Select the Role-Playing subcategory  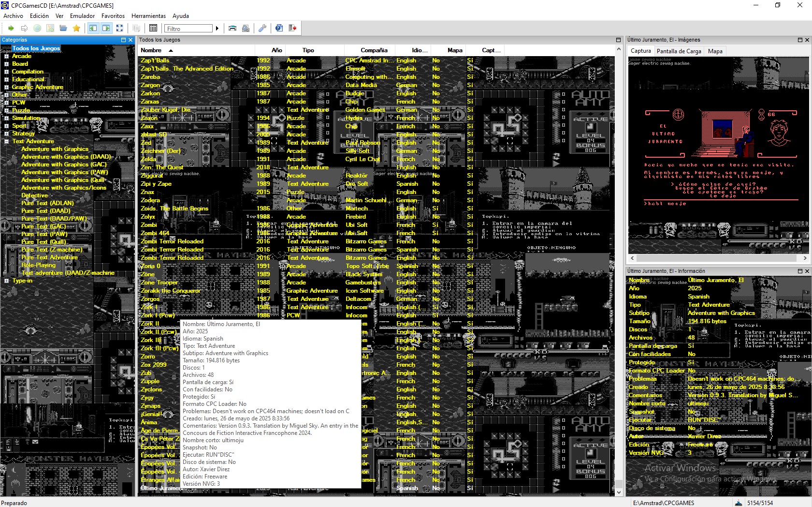(x=39, y=265)
